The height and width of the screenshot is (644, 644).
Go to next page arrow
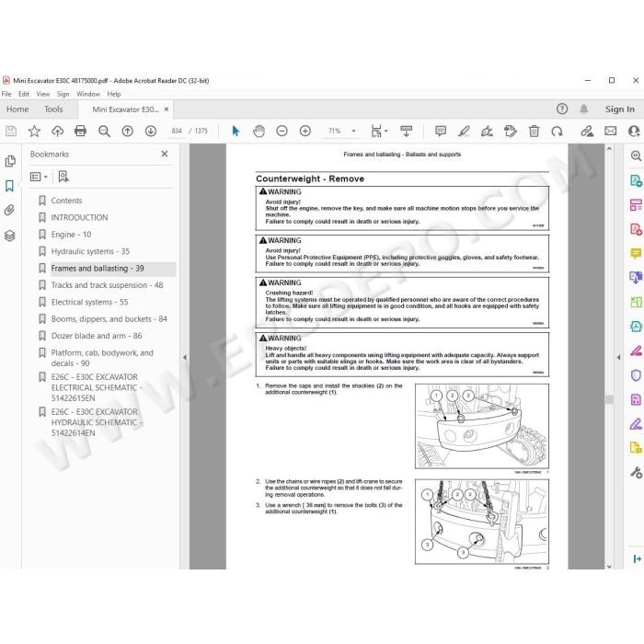[x=151, y=131]
